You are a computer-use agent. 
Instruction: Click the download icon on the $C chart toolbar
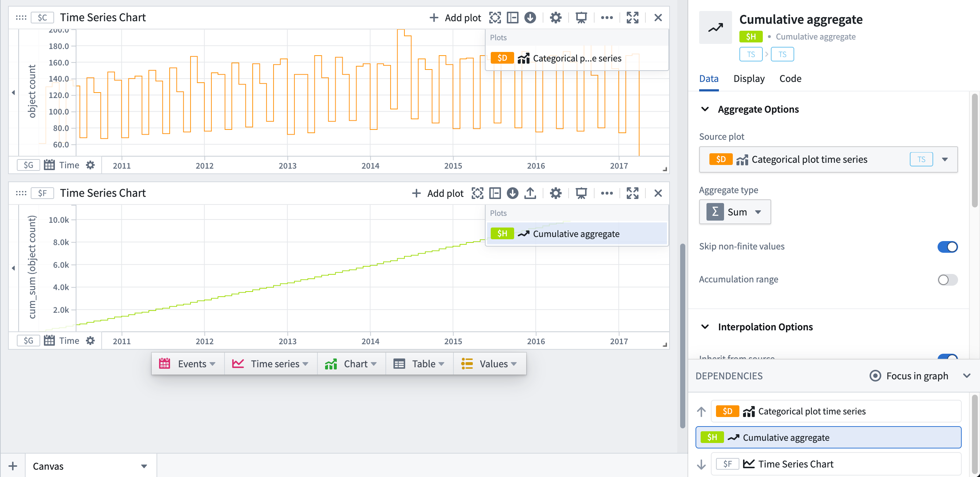click(530, 18)
